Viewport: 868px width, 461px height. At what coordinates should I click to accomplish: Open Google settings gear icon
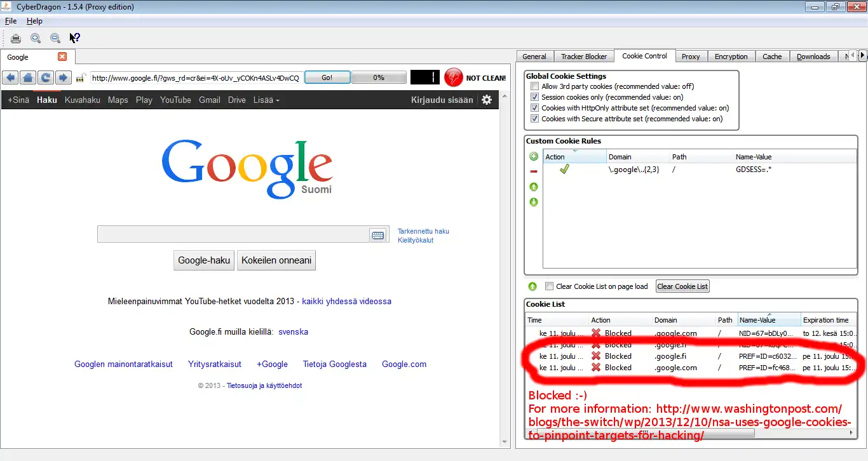pos(487,100)
